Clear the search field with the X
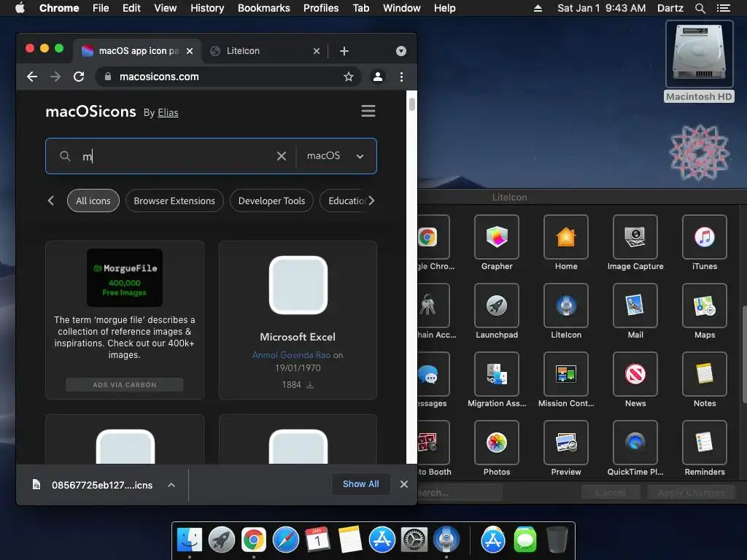The image size is (747, 560). 282,156
